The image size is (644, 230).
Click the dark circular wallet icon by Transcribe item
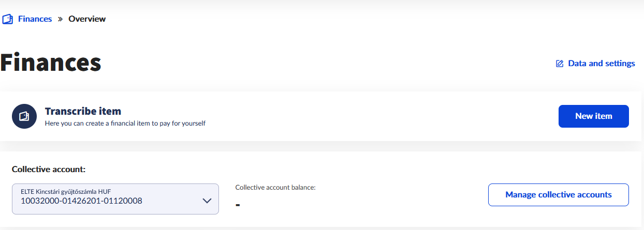tap(24, 116)
